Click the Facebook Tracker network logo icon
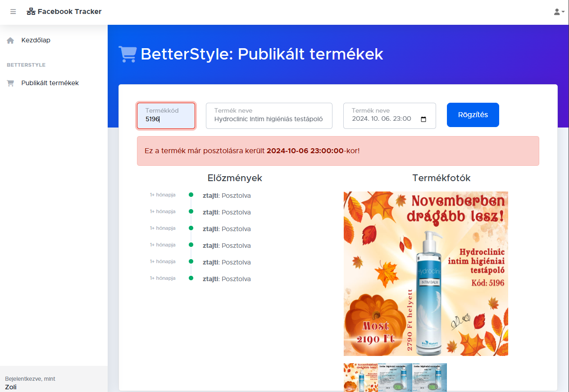The image size is (569, 392). pos(31,12)
